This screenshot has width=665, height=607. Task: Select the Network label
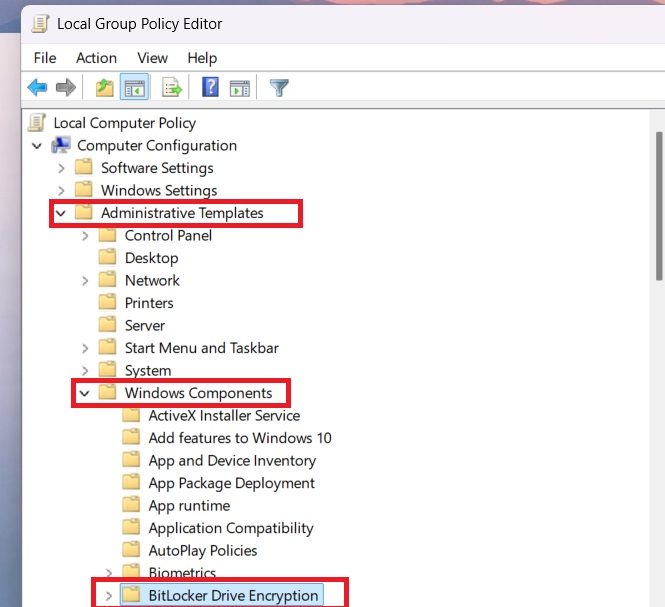[x=152, y=280]
